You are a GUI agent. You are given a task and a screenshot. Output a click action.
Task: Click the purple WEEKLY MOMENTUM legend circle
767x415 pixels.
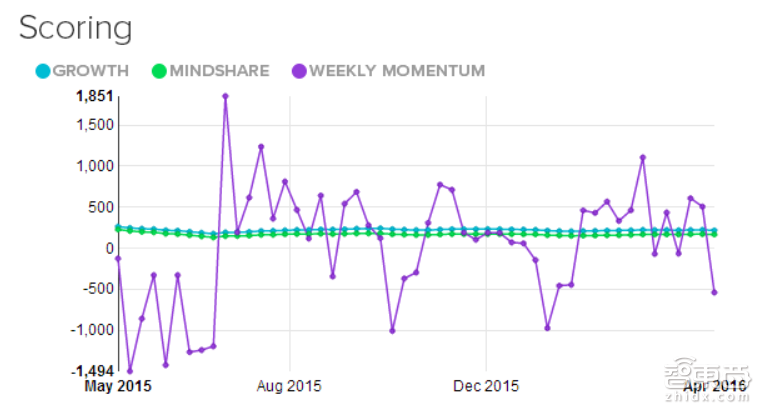point(297,71)
